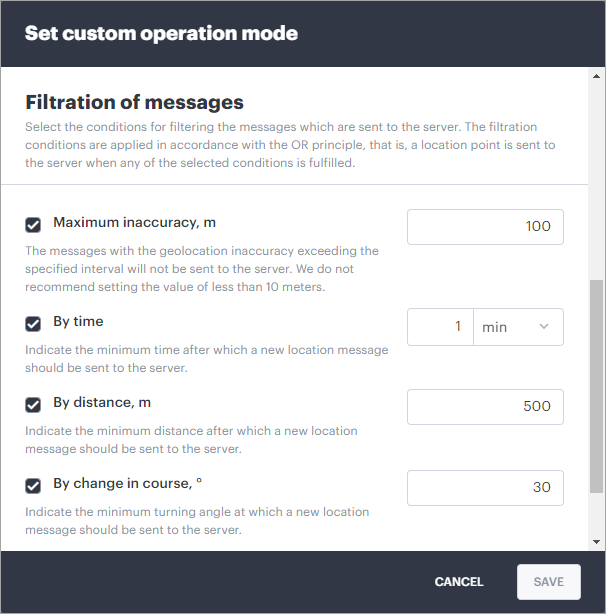Click the 'Set custom operation mode' title
606x614 pixels.
(x=161, y=33)
